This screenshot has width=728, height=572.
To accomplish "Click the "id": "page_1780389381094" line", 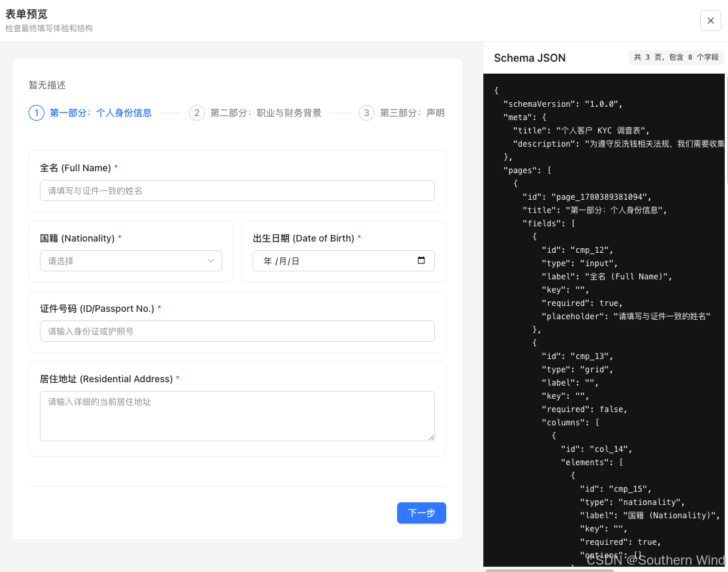I will [587, 197].
